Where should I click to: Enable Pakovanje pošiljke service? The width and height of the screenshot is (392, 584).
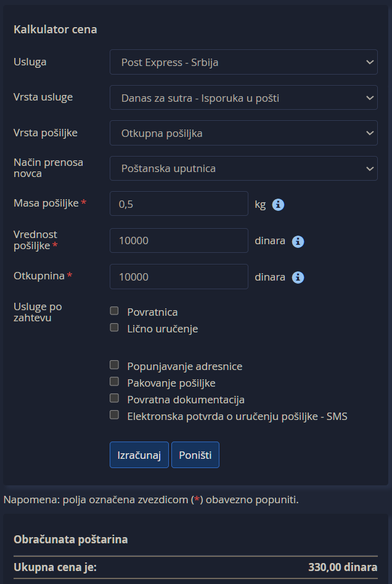(x=114, y=382)
